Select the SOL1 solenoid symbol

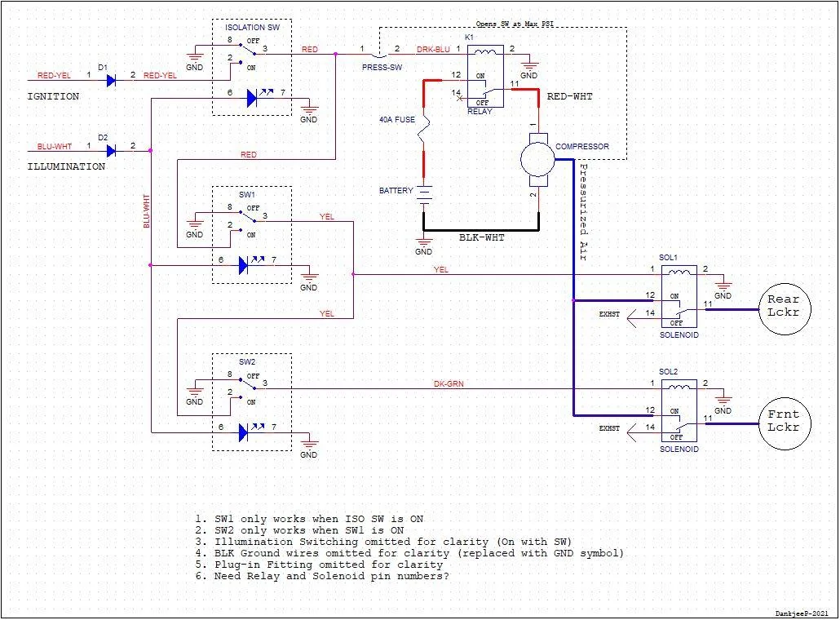point(679,296)
